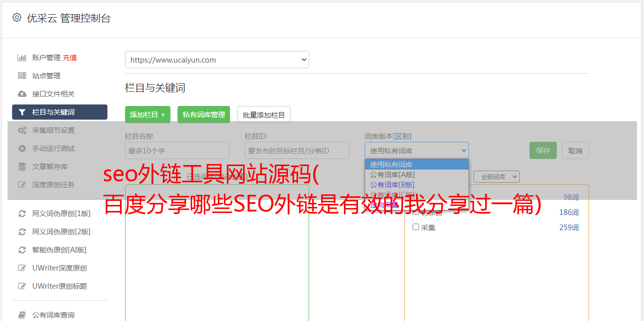644x321 pixels.
Task: Open the 全部词库 filter dropdown
Action: (x=497, y=177)
